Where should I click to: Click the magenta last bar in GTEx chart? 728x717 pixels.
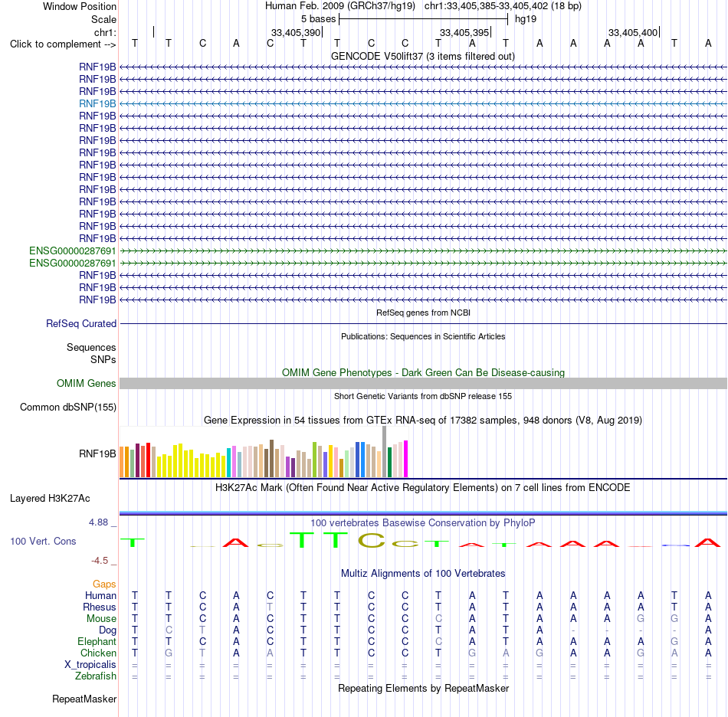(406, 459)
